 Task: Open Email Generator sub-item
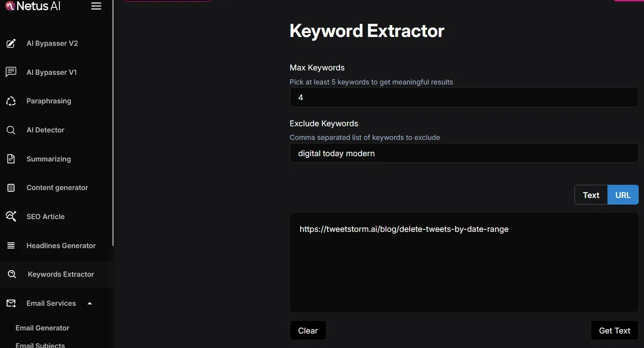click(x=42, y=328)
